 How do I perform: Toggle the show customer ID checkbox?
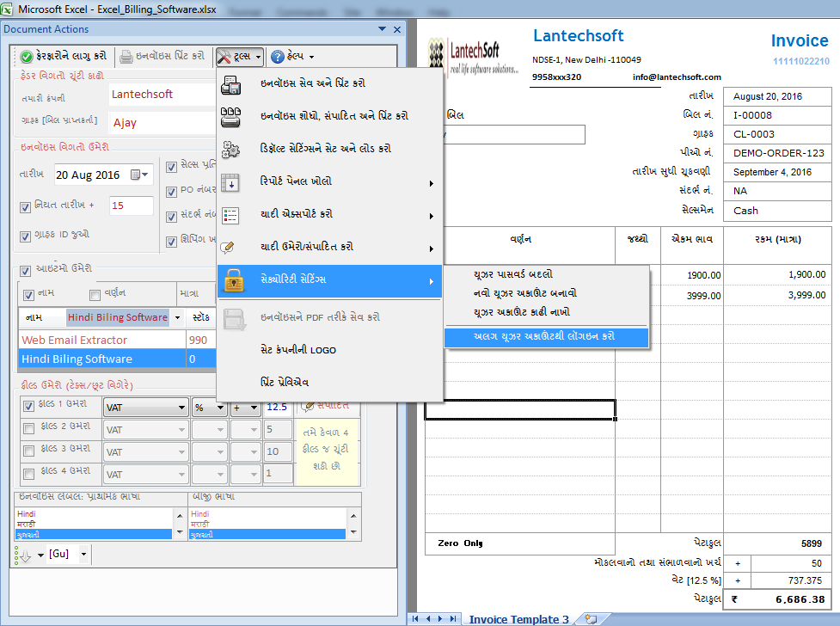tap(25, 236)
